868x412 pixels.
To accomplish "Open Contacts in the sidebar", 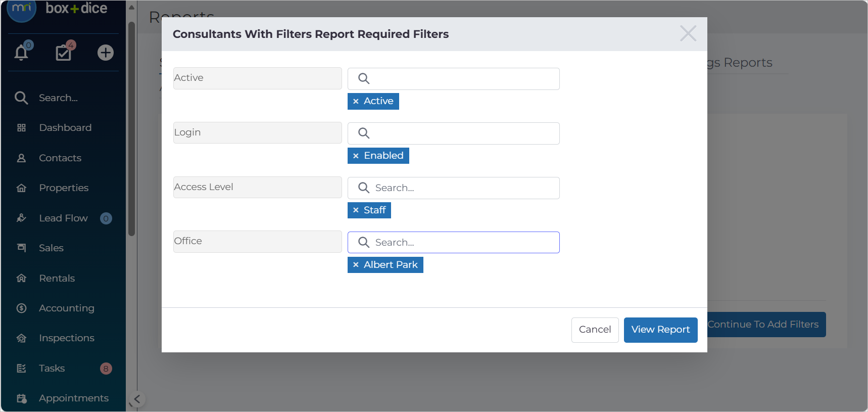I will (x=60, y=158).
